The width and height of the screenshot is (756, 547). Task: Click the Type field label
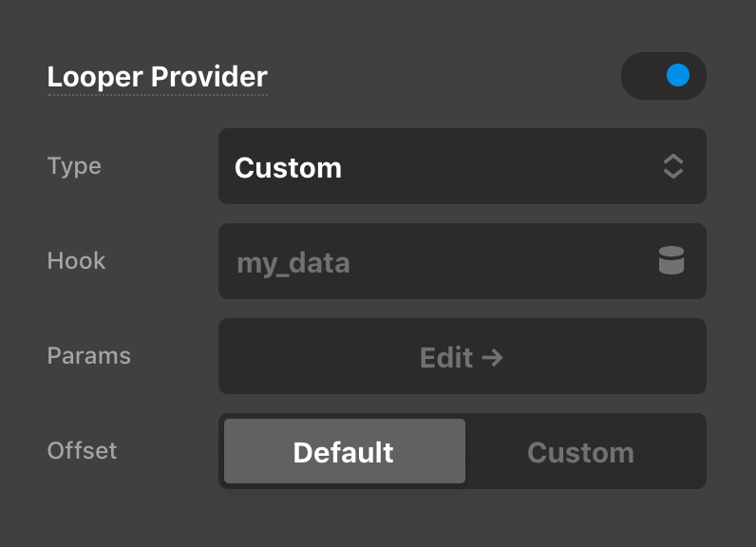(74, 166)
